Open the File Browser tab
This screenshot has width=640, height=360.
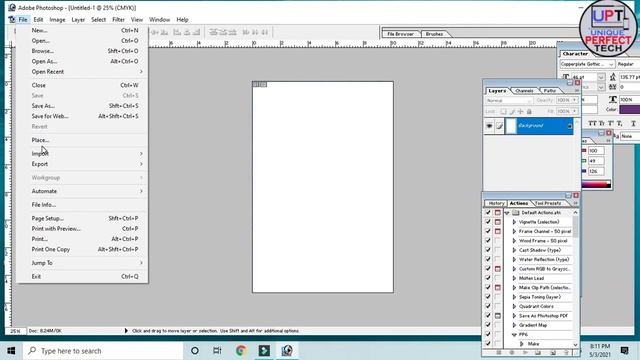[400, 34]
